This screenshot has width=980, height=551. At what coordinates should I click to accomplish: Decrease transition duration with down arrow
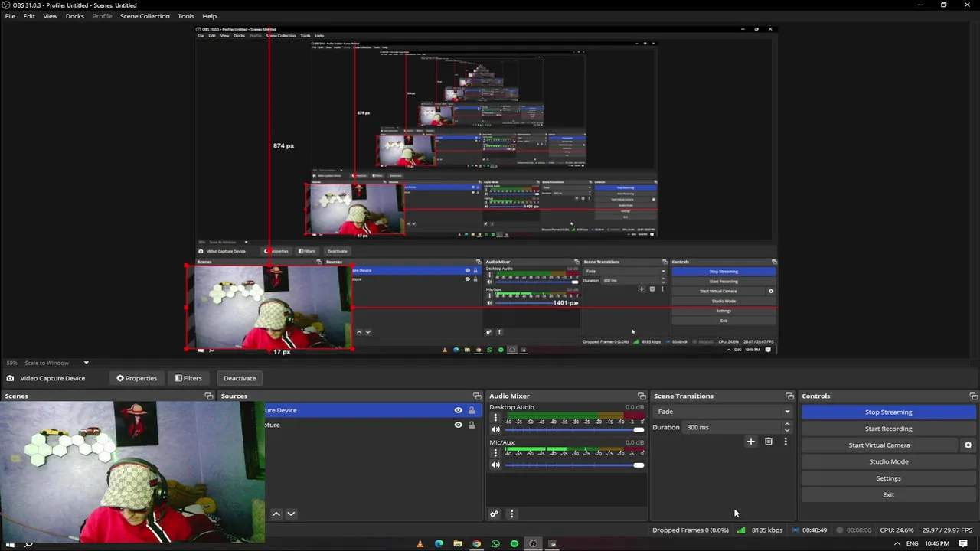787,431
